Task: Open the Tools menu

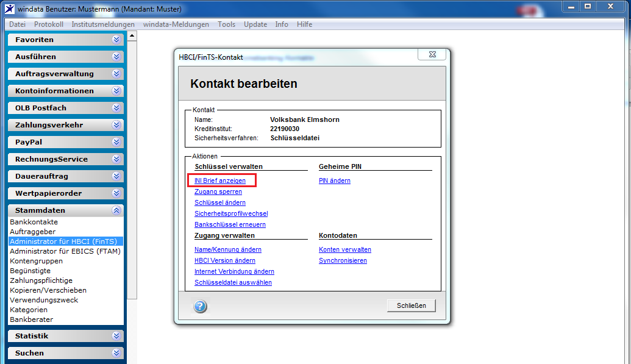Action: click(227, 24)
